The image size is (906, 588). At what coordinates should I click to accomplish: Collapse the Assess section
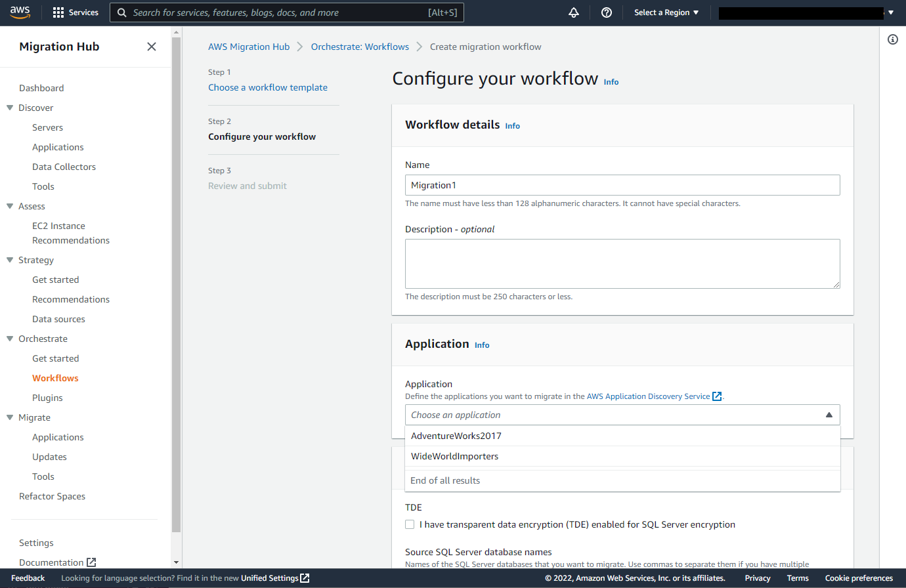coord(10,206)
